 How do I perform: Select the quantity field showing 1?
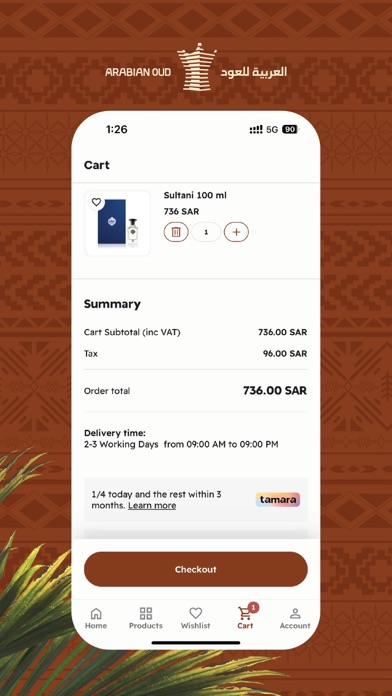tap(206, 232)
